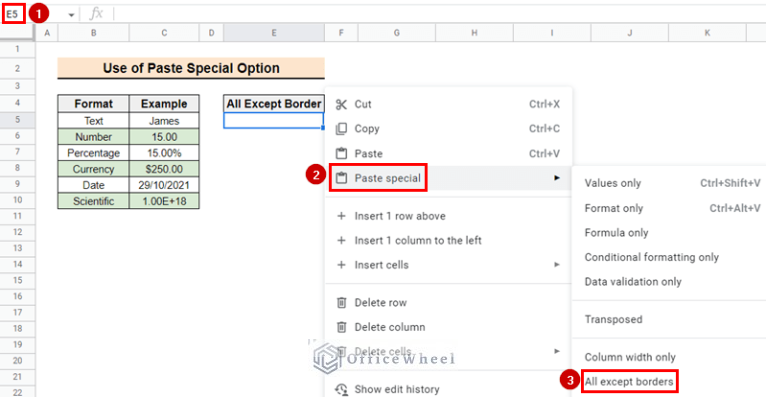Click the Show edit history clock icon
Image resolution: width=766 pixels, height=397 pixels.
pyautogui.click(x=341, y=389)
